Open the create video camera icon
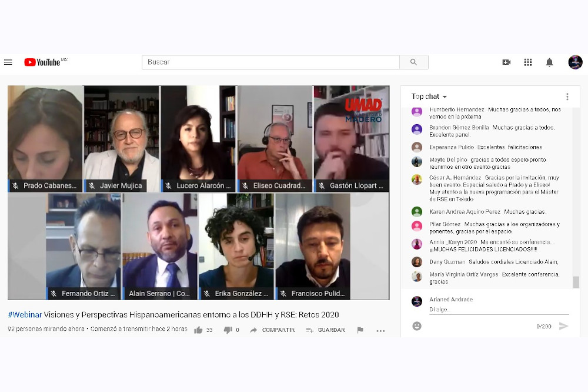 [x=506, y=62]
